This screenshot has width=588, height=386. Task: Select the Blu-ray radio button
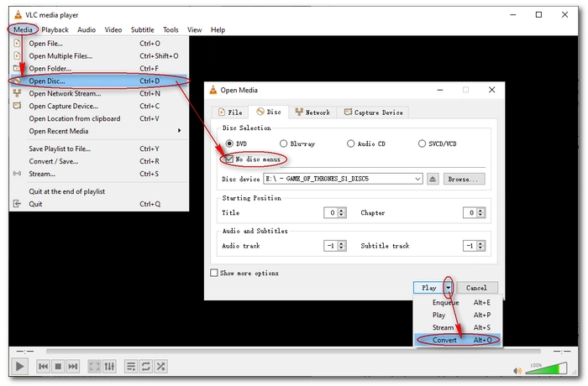[283, 143]
